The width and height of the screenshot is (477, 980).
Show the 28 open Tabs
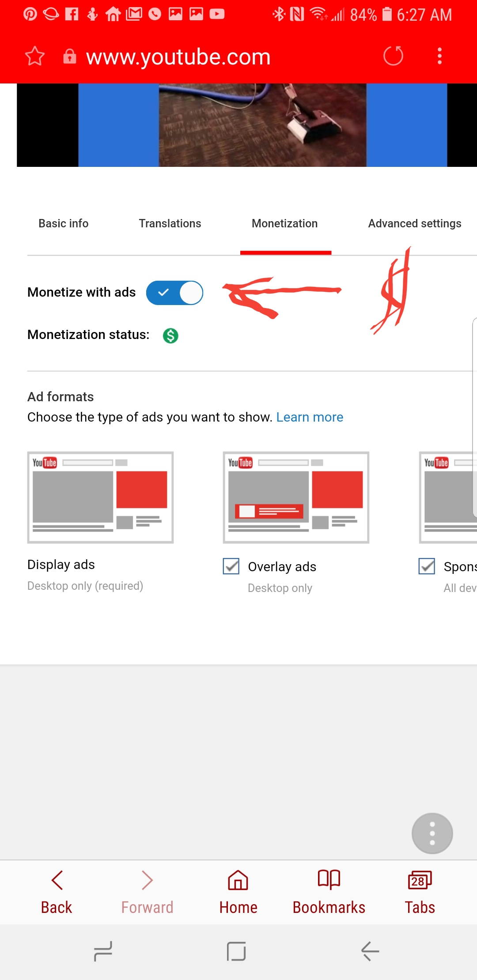coord(420,892)
